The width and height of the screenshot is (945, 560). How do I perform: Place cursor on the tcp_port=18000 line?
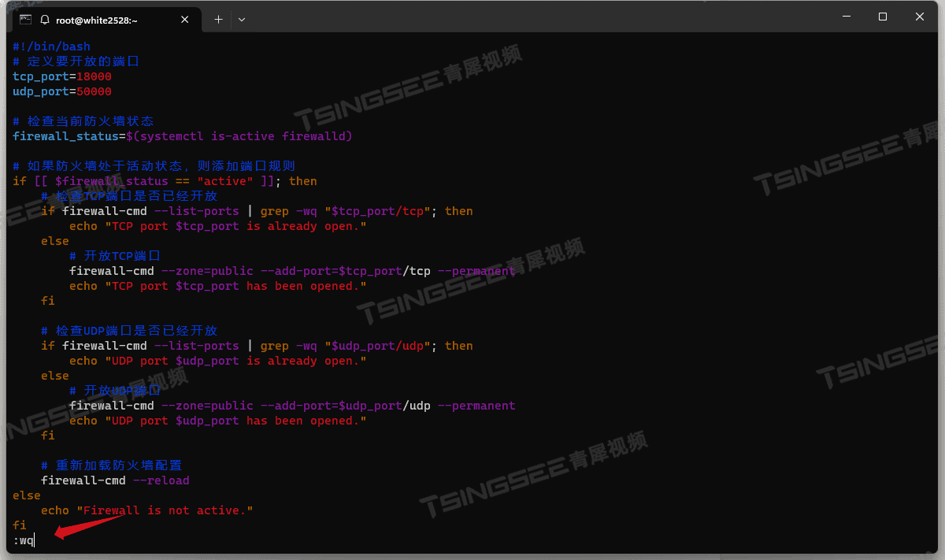coord(54,76)
